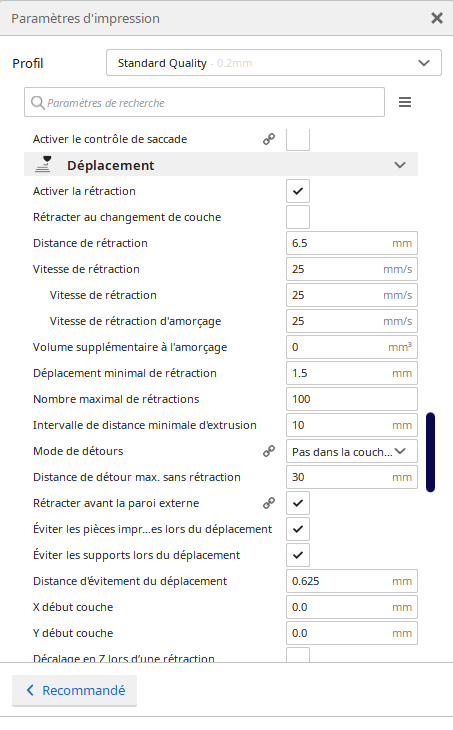Viewport: 453px width, 730px height.
Task: Click the magnifying glass search icon
Action: (x=37, y=102)
